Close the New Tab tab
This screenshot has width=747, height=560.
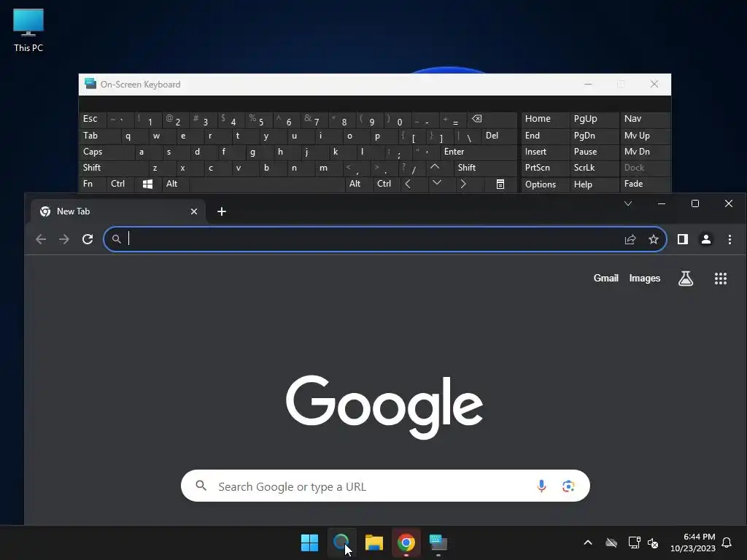[x=194, y=211]
